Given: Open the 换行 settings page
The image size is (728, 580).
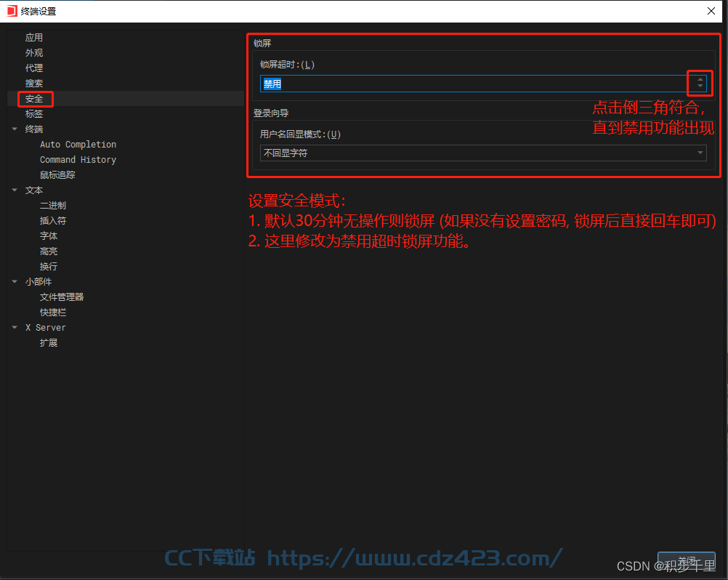Looking at the screenshot, I should tap(48, 267).
